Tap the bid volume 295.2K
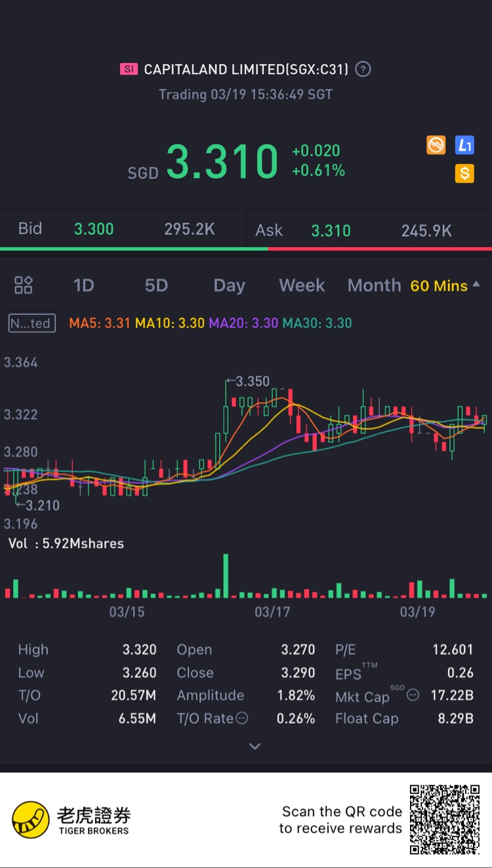492x868 pixels. (x=190, y=229)
